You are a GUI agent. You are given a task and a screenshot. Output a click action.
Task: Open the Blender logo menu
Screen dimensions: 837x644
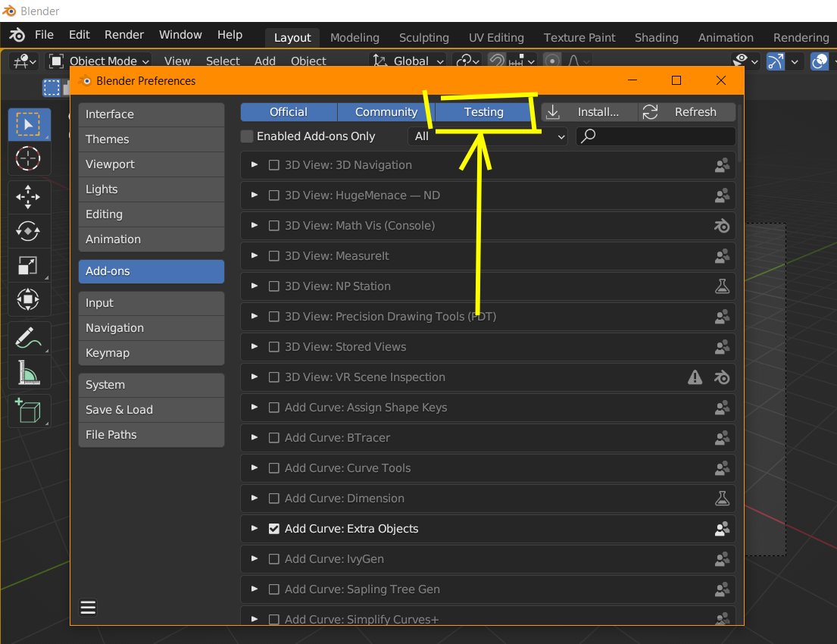(x=17, y=36)
